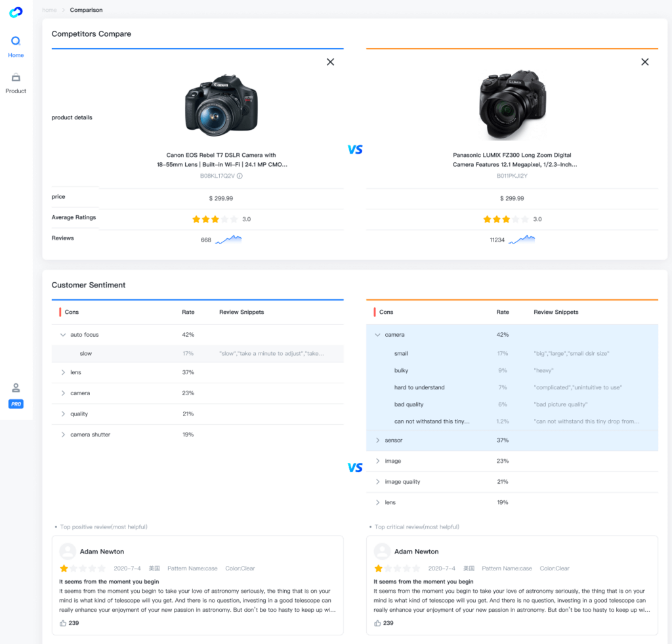Image resolution: width=672 pixels, height=644 pixels.
Task: Click "heavy" review snippet
Action: [543, 370]
